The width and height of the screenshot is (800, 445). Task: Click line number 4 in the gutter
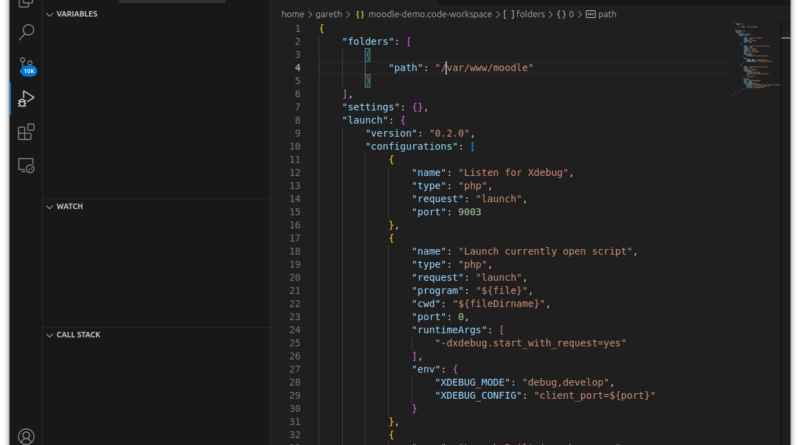pyautogui.click(x=297, y=68)
